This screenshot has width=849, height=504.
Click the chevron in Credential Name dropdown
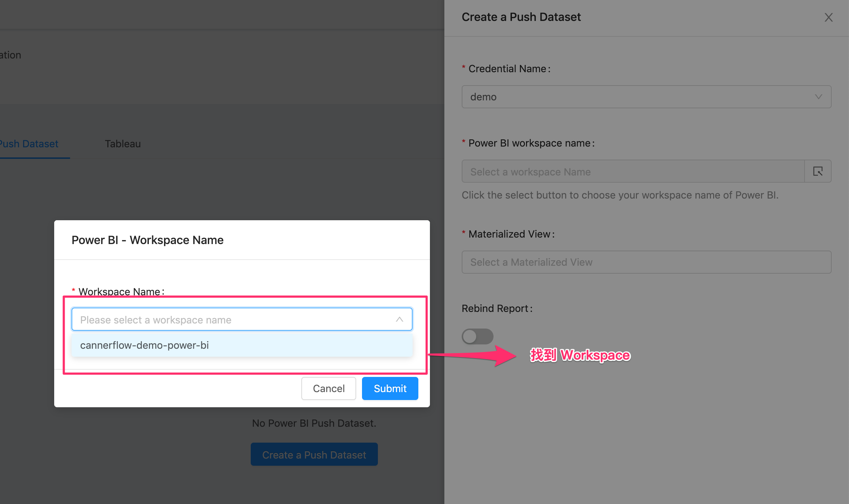pyautogui.click(x=818, y=97)
